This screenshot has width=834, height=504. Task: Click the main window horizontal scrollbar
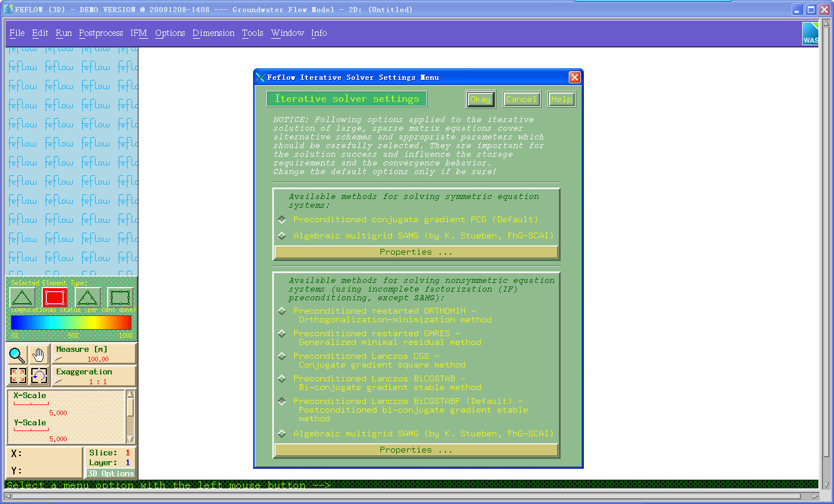pyautogui.click(x=411, y=496)
